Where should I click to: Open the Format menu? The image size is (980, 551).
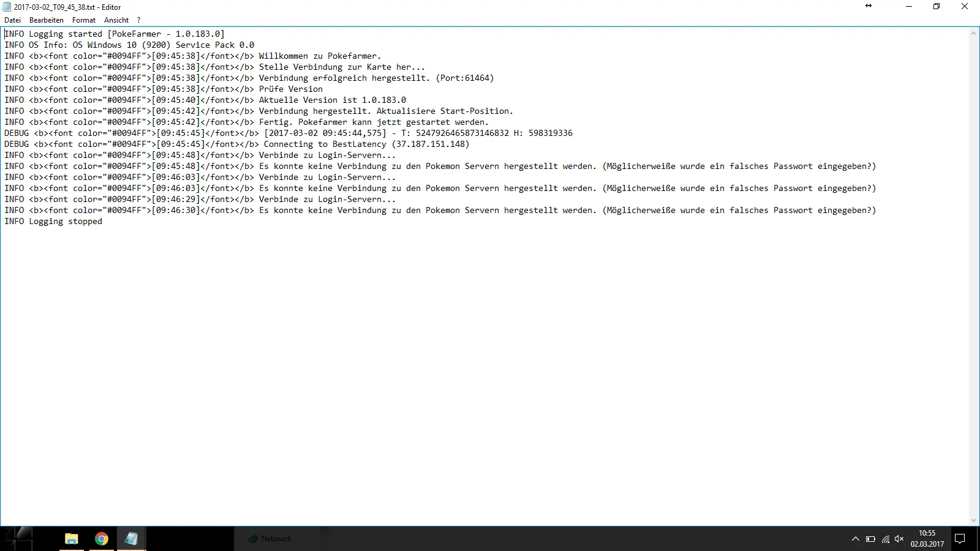tap(84, 20)
